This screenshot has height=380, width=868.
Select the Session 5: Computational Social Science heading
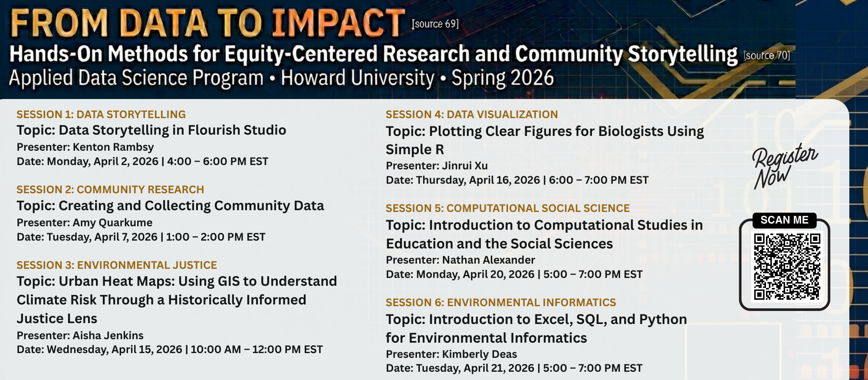click(507, 208)
